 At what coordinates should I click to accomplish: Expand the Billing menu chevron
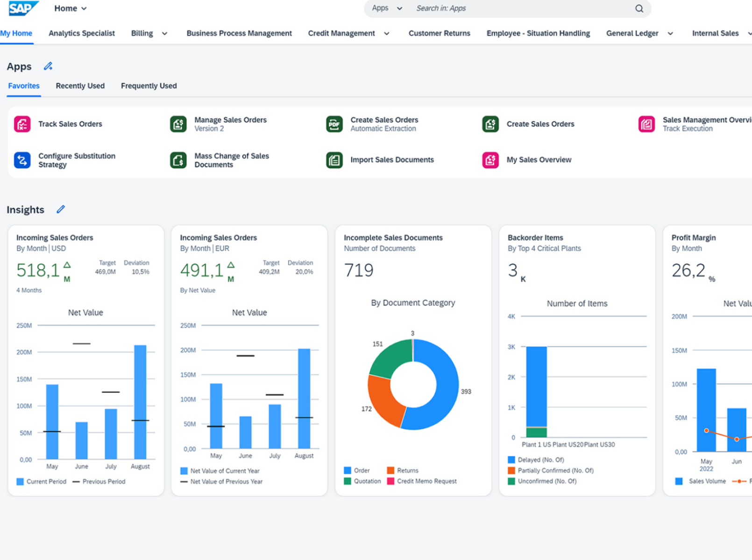point(164,34)
